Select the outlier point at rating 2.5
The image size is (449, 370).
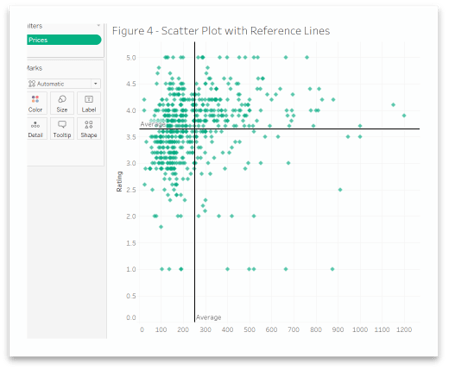(340, 190)
